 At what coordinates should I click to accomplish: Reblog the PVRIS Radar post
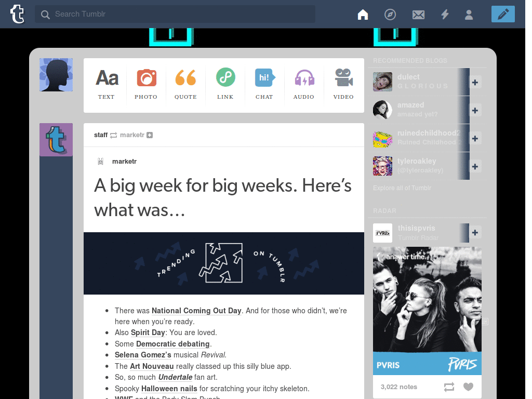tap(449, 387)
